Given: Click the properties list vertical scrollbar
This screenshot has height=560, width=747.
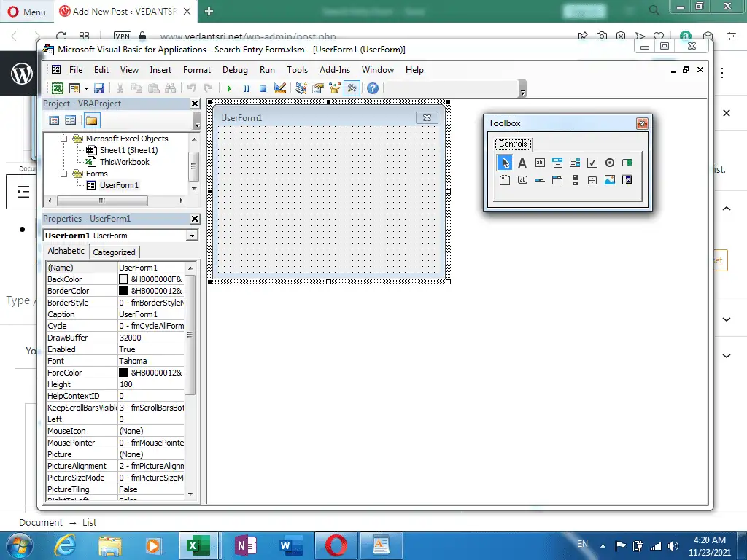Looking at the screenshot, I should tap(190, 379).
